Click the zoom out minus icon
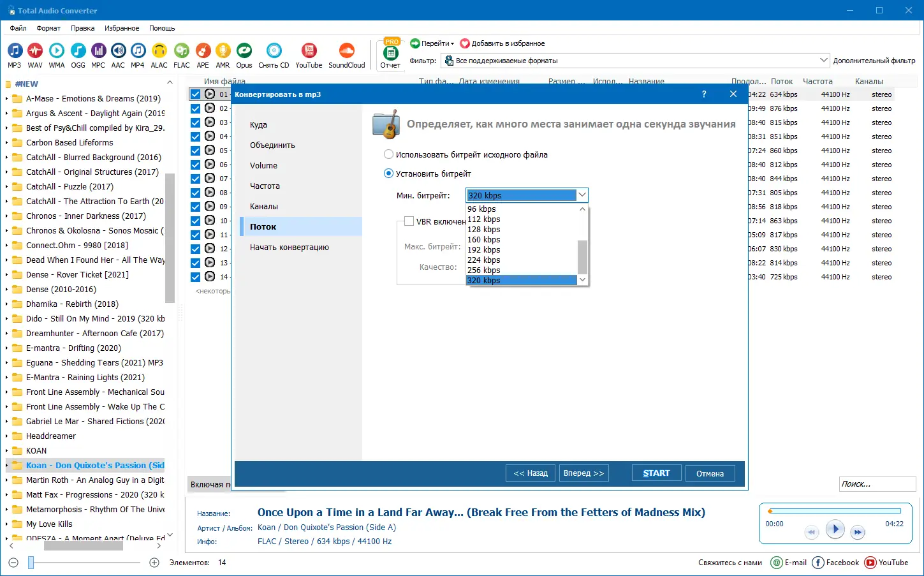 coord(13,563)
